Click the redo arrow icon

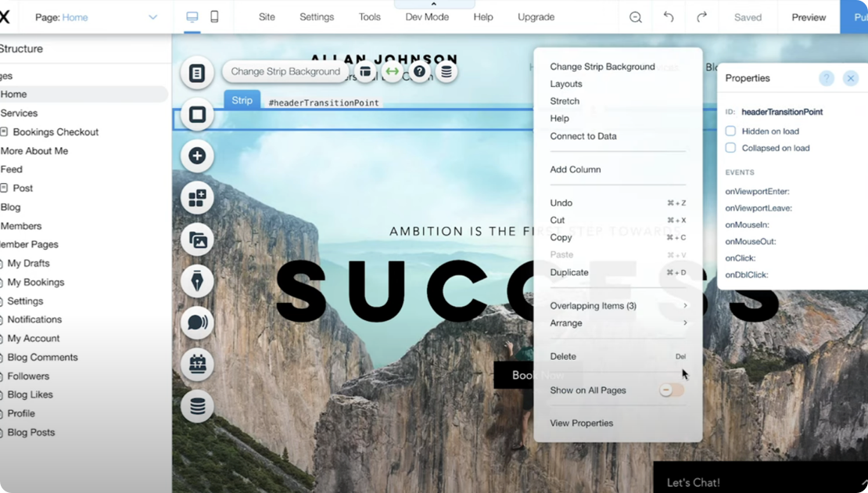pyautogui.click(x=701, y=16)
